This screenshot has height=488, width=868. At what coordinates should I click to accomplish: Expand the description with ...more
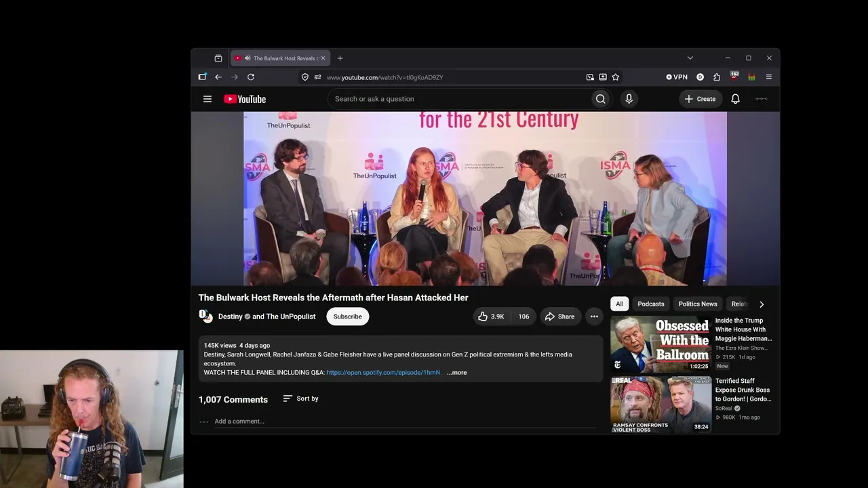click(457, 373)
